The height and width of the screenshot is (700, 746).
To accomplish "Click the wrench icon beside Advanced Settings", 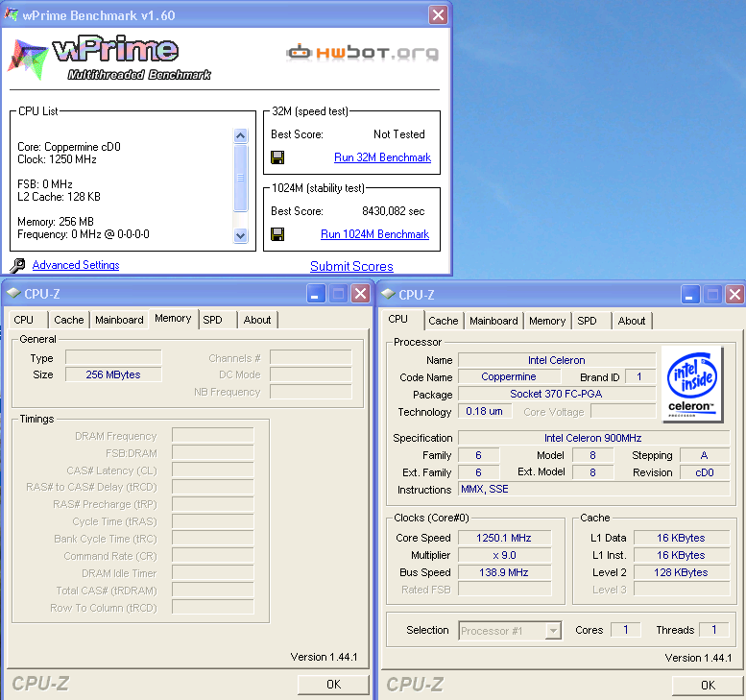I will click(17, 266).
